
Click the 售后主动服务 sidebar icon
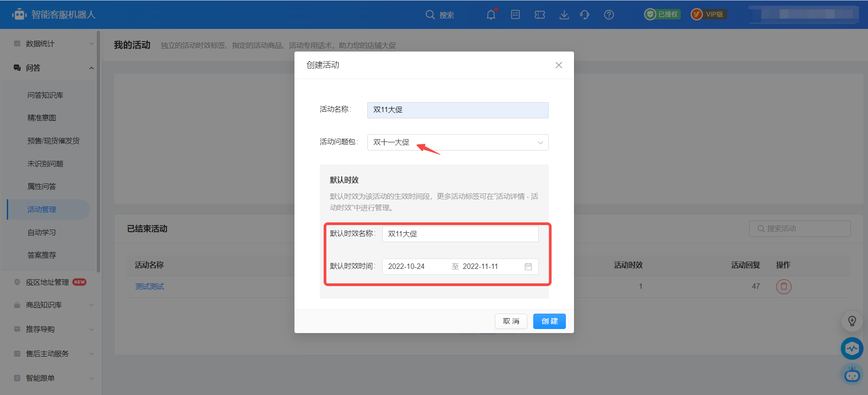[17, 353]
